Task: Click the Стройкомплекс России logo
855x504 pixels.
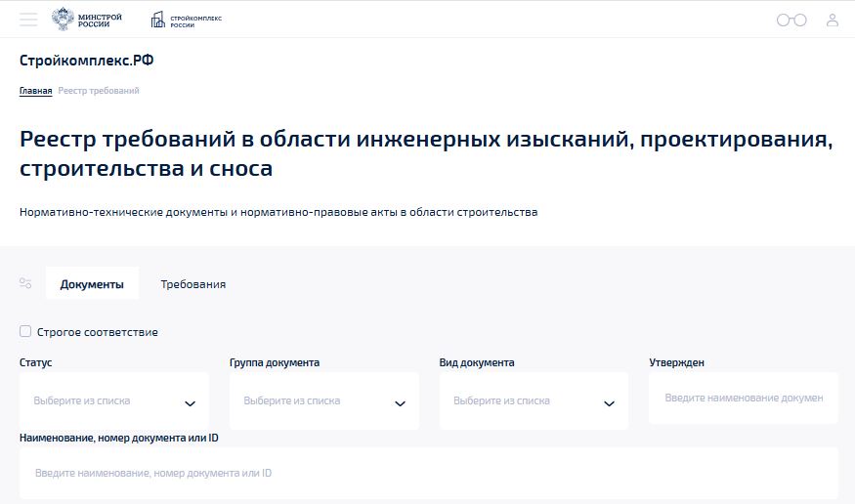Action: (187, 21)
